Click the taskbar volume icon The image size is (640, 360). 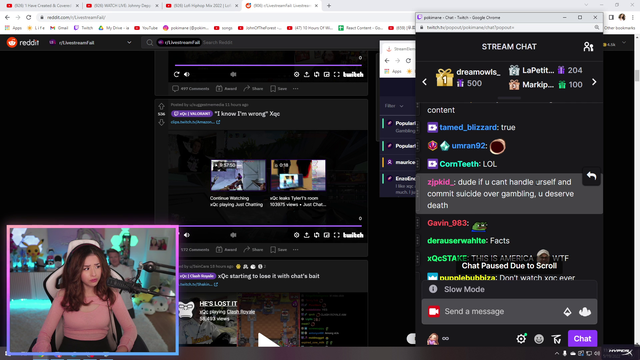pyautogui.click(x=596, y=353)
